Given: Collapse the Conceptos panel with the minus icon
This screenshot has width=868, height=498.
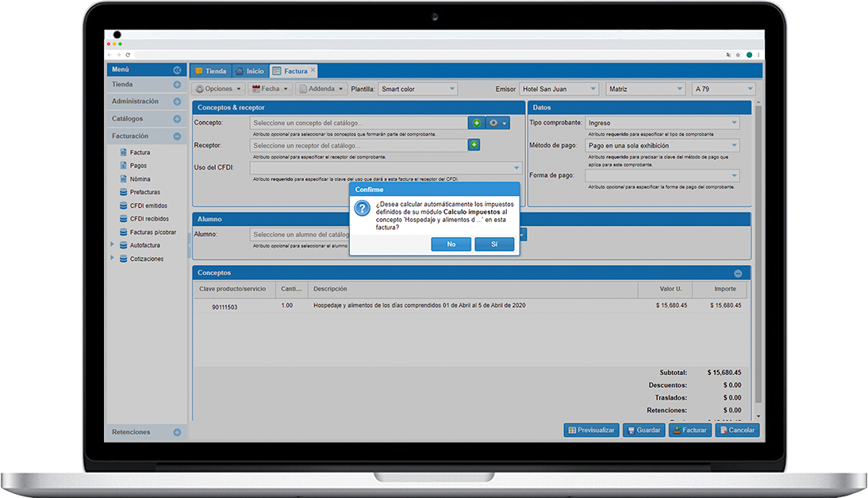Looking at the screenshot, I should tap(738, 273).
